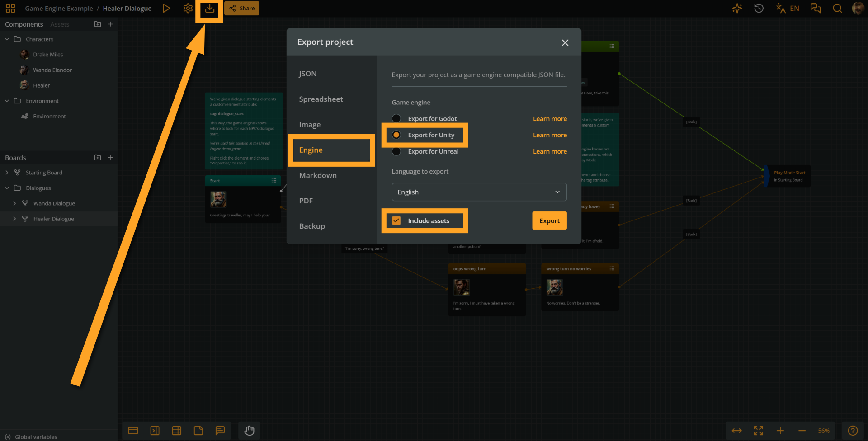This screenshot has width=868, height=441.
Task: Open version history clock icon
Action: (759, 8)
